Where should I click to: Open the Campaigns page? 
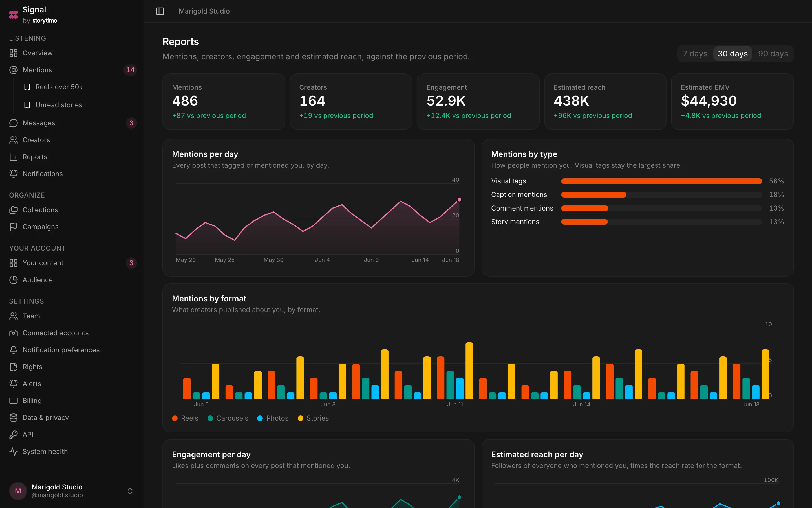tap(72, 227)
